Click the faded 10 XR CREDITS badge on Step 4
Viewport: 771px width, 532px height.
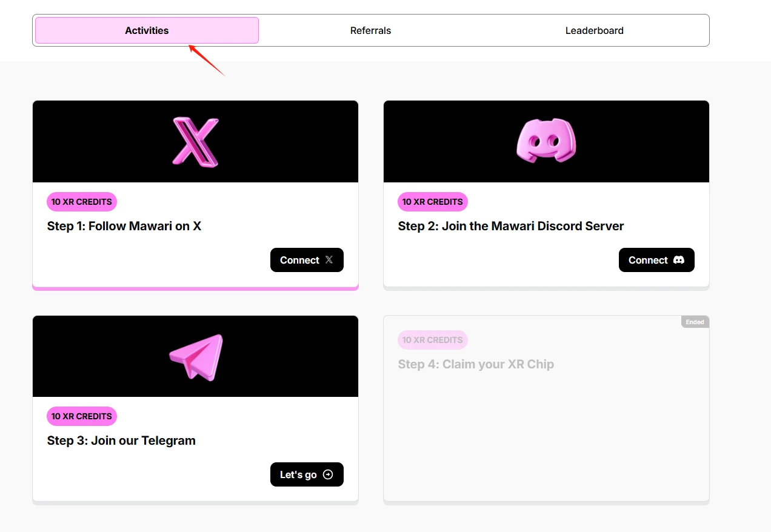[x=432, y=340]
